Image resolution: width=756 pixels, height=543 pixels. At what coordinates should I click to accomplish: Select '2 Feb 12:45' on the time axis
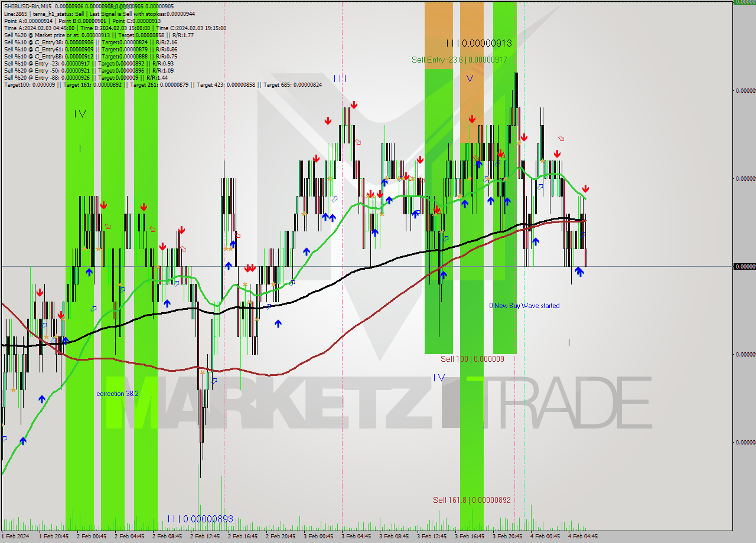(205, 537)
